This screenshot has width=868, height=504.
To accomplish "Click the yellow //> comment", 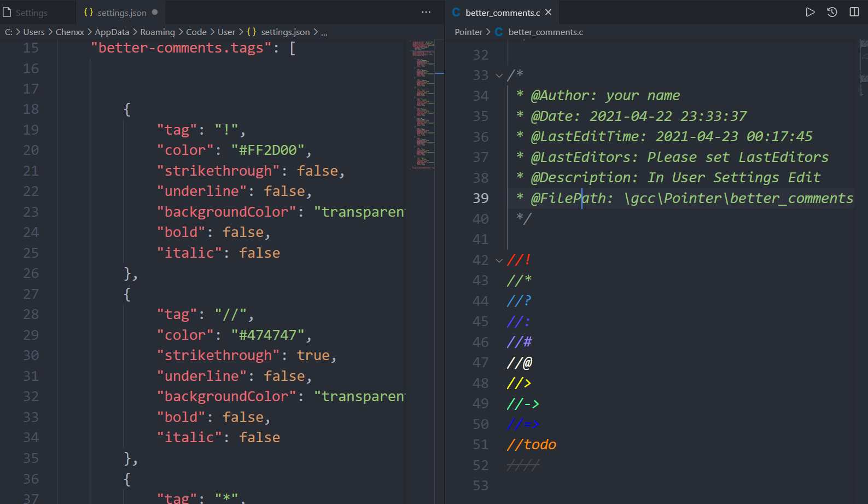I will click(519, 383).
